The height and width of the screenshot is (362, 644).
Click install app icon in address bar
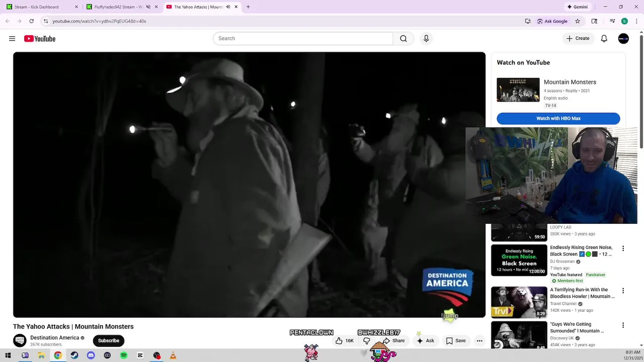(528, 21)
